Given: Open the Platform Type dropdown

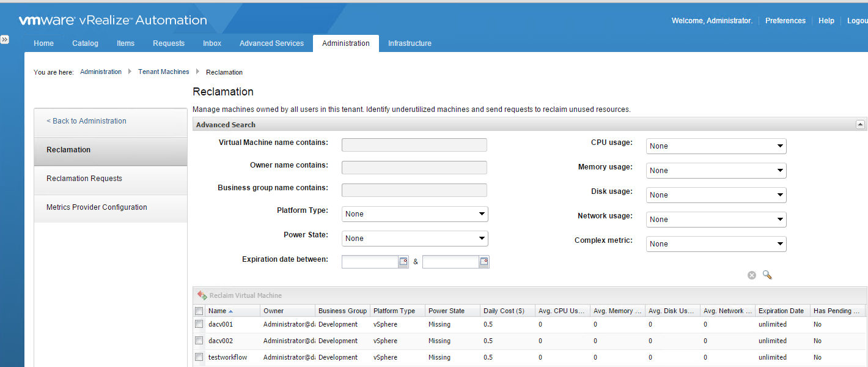Looking at the screenshot, I should pyautogui.click(x=415, y=214).
